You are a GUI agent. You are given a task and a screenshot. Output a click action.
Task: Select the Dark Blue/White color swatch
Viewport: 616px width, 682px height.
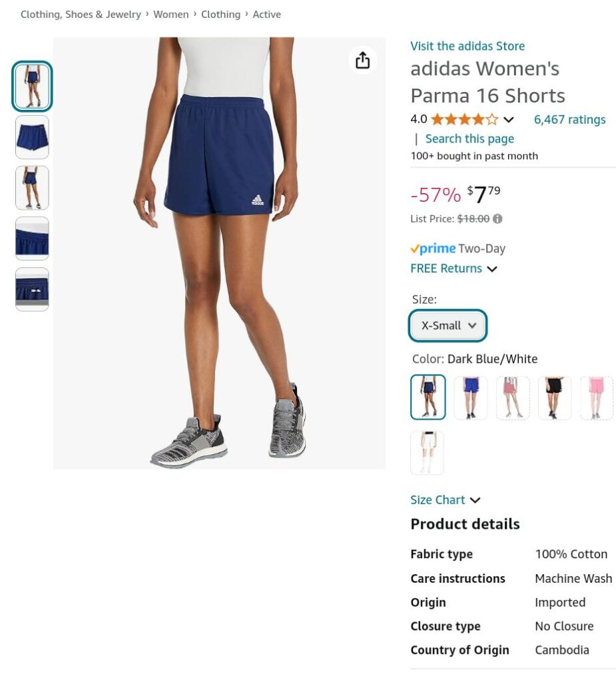pyautogui.click(x=428, y=397)
